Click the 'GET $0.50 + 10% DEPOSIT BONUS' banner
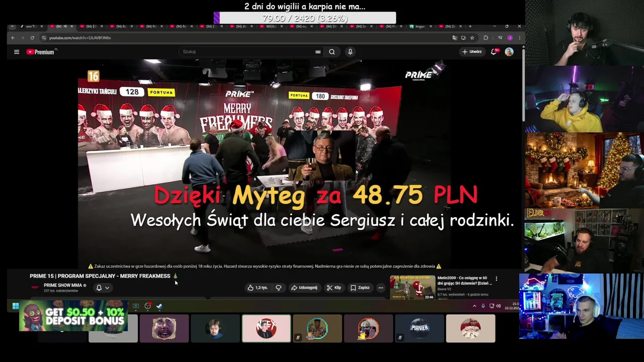The image size is (644, 362). pyautogui.click(x=73, y=316)
